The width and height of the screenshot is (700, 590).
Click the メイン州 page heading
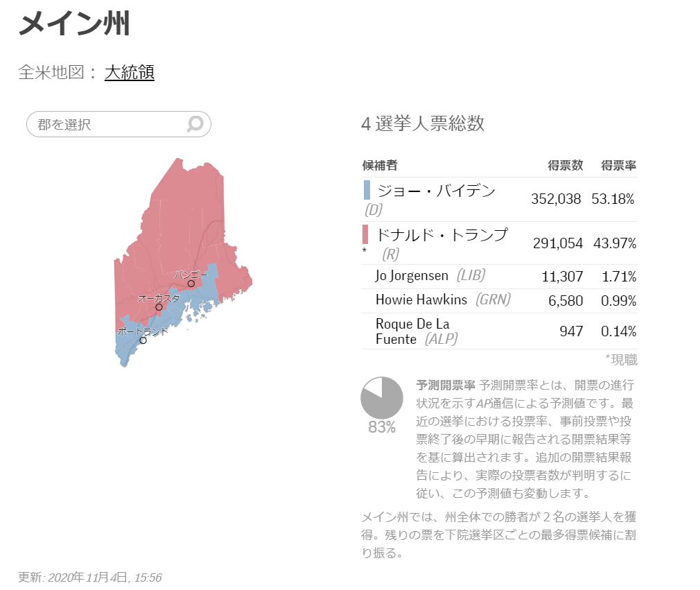click(x=74, y=23)
